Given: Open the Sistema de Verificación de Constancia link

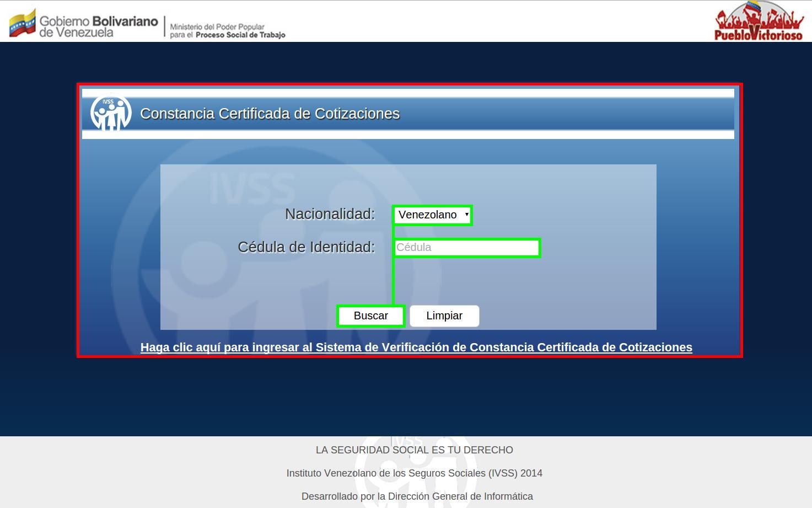Looking at the screenshot, I should coord(416,347).
